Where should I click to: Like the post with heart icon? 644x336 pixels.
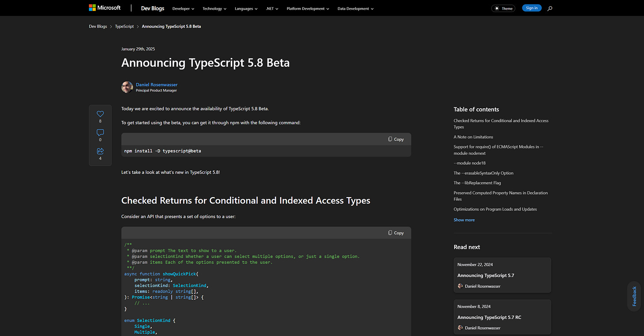click(x=100, y=114)
